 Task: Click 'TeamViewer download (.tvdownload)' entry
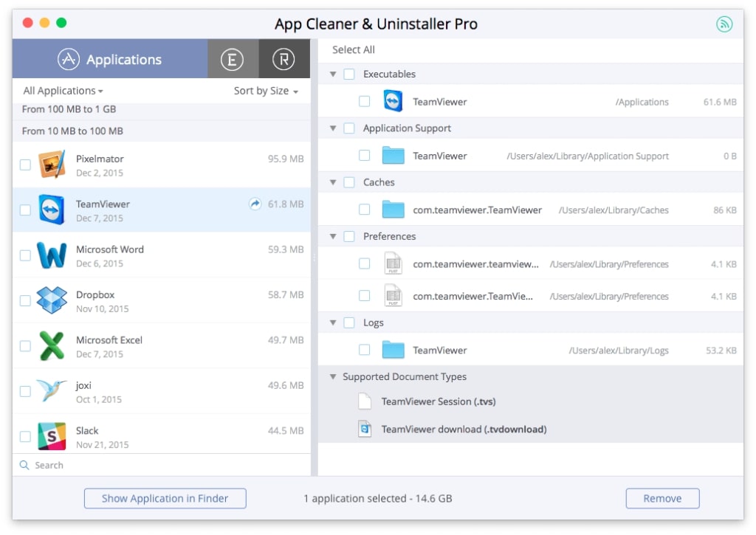464,429
